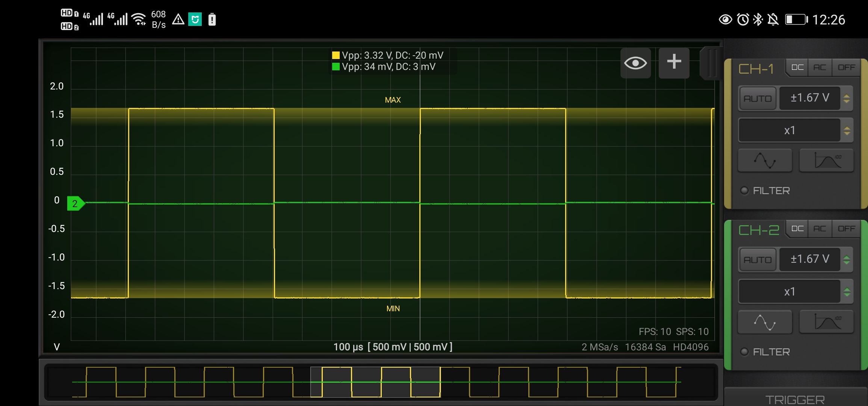Tap the [ 500 mV | 500 mV ] scale label
This screenshot has width=868, height=406.
point(410,347)
